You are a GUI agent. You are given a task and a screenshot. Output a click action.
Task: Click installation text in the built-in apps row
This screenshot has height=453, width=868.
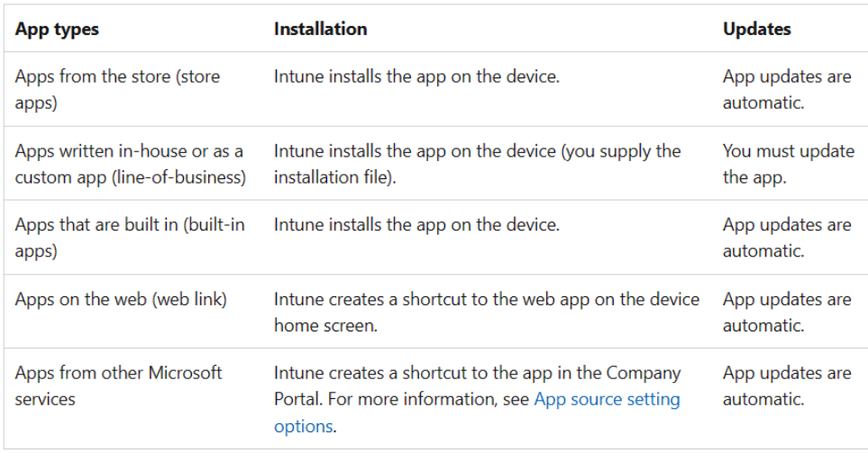pos(416,224)
